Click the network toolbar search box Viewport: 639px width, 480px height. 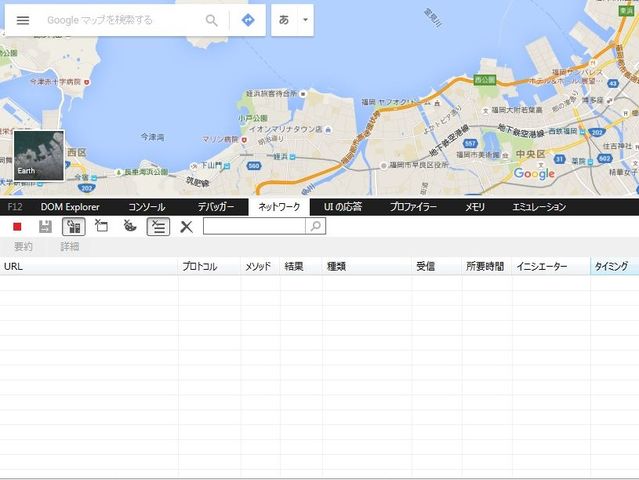(x=254, y=226)
